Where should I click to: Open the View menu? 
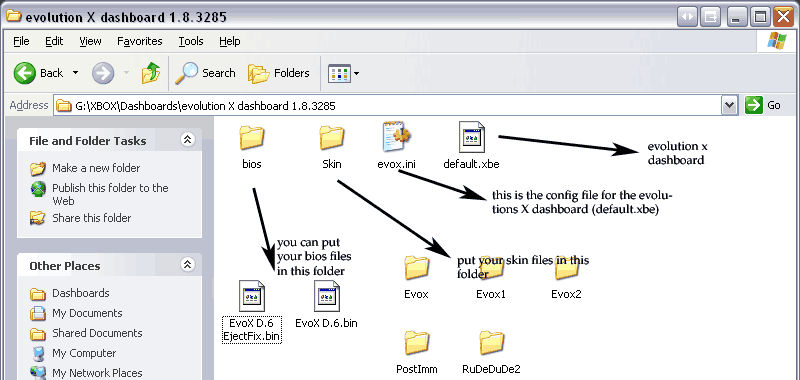tap(90, 41)
